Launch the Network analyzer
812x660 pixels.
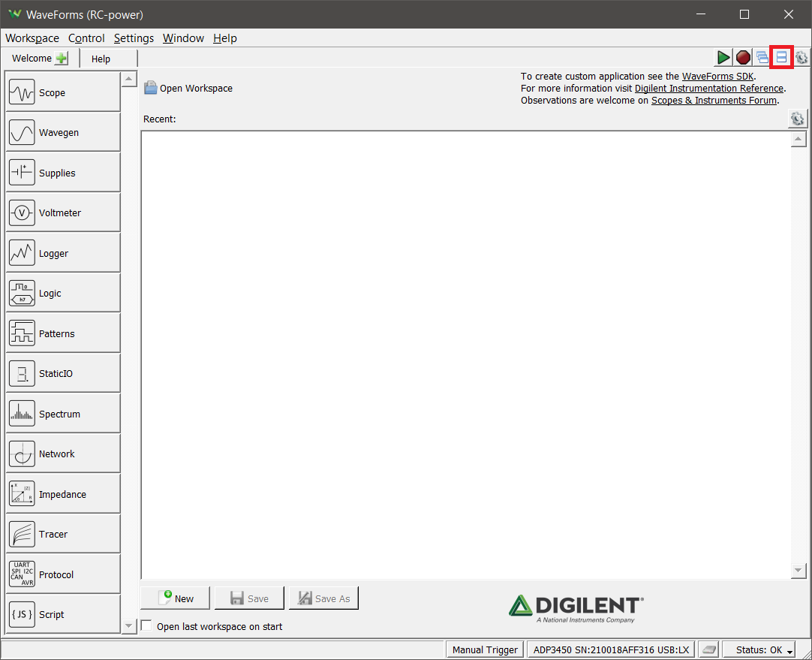click(63, 454)
